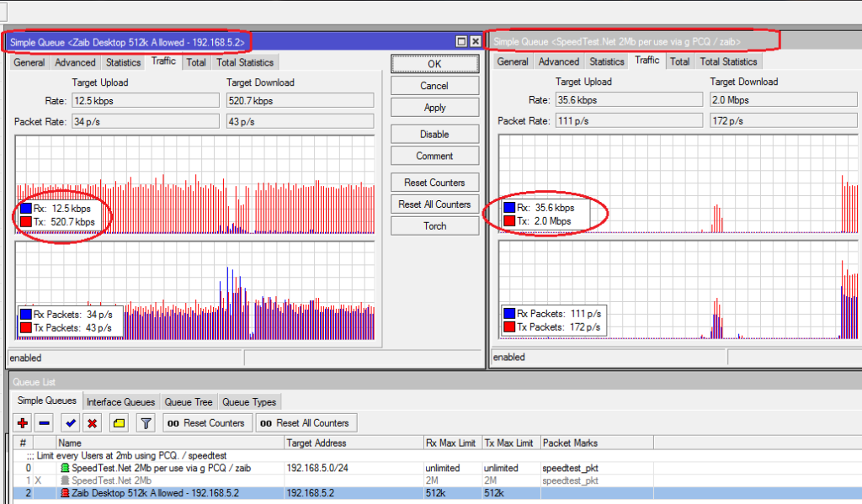Click the blue minus remove queue icon
862x504 pixels.
point(45,423)
